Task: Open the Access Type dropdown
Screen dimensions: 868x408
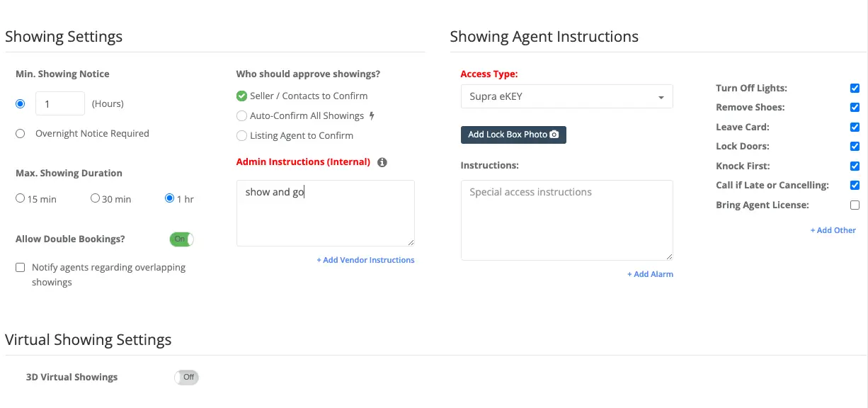Action: [x=566, y=96]
